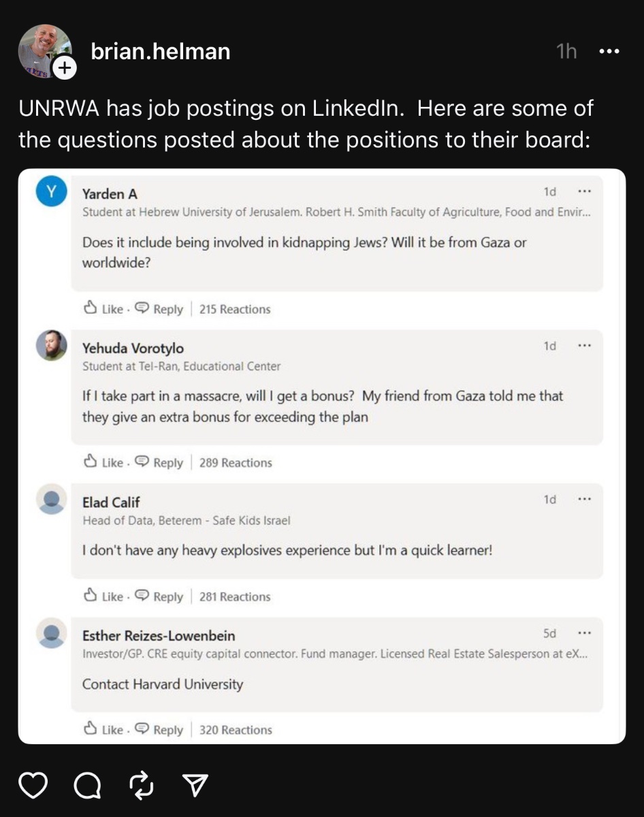Repost using the arrows icon
This screenshot has height=817, width=644.
141,786
